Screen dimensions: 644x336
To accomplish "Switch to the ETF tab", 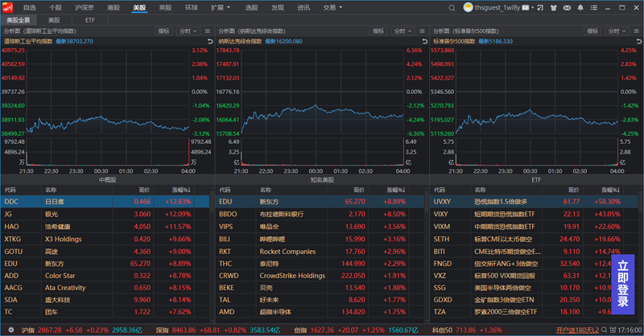I will [90, 20].
